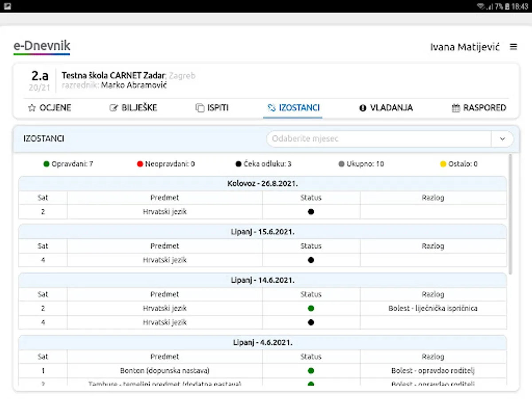The height and width of the screenshot is (399, 532).
Task: Select the Kolovoz - 26.8.2021. date header
Action: (x=262, y=183)
